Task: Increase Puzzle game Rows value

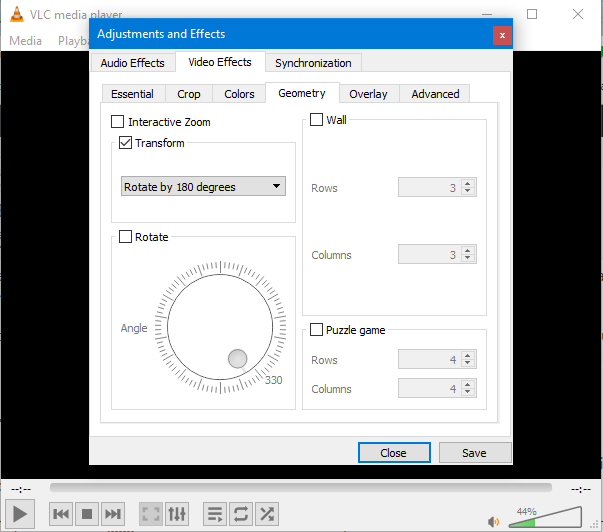Action: coord(468,355)
